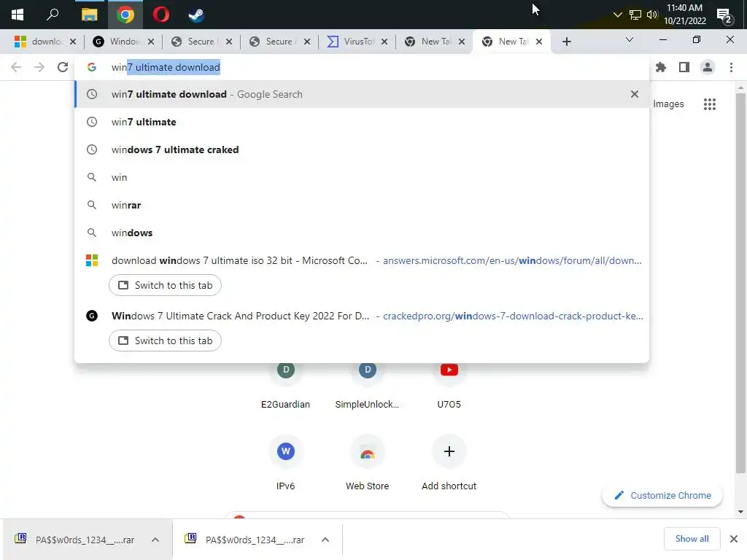The width and height of the screenshot is (747, 560).
Task: Open the Windows Start menu
Action: point(18,15)
